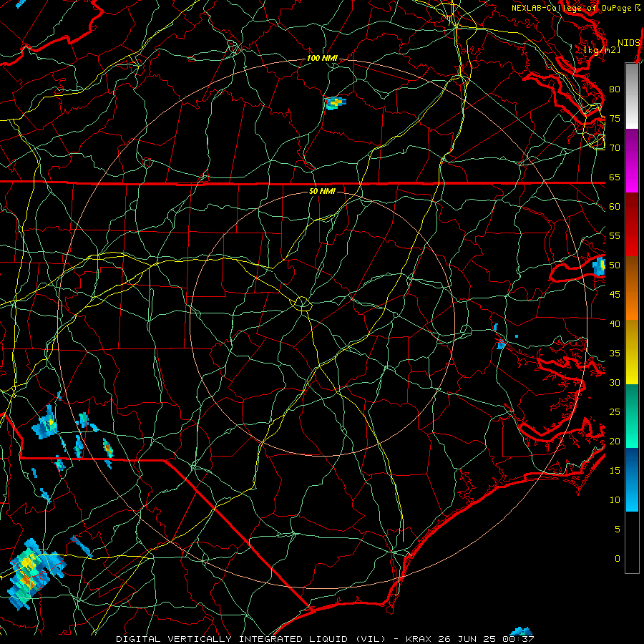
Task: Click the yellow band of the legend
Action: (x=632, y=352)
